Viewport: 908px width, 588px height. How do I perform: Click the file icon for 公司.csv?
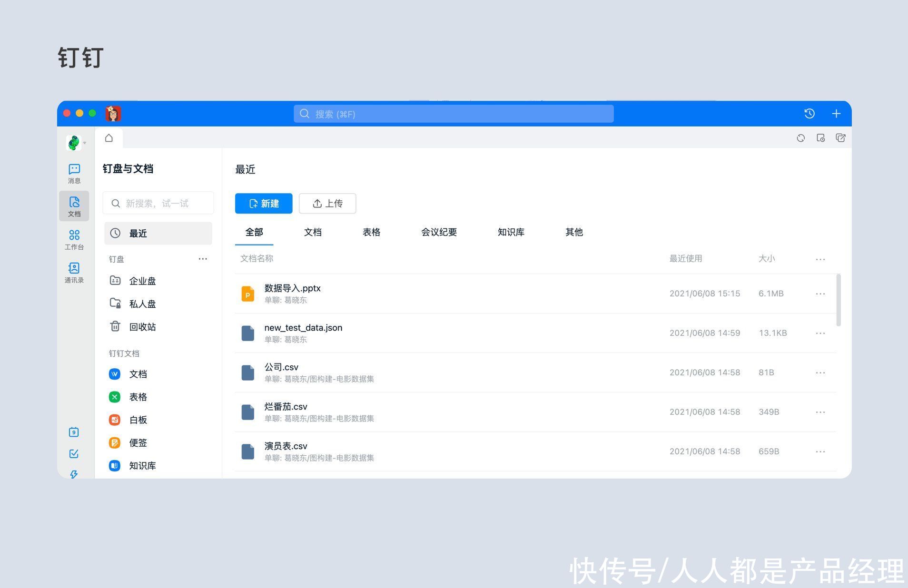(x=247, y=373)
